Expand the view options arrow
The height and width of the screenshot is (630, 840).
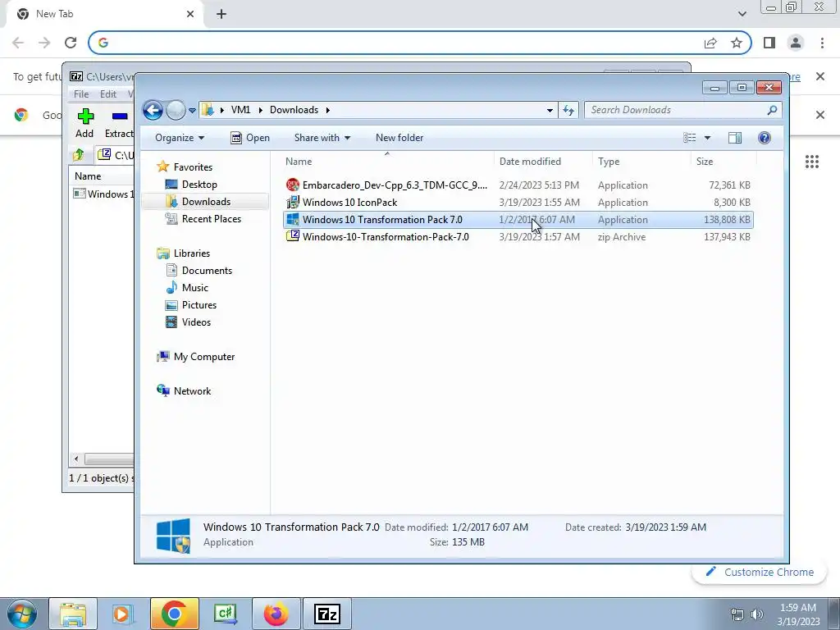pos(707,138)
